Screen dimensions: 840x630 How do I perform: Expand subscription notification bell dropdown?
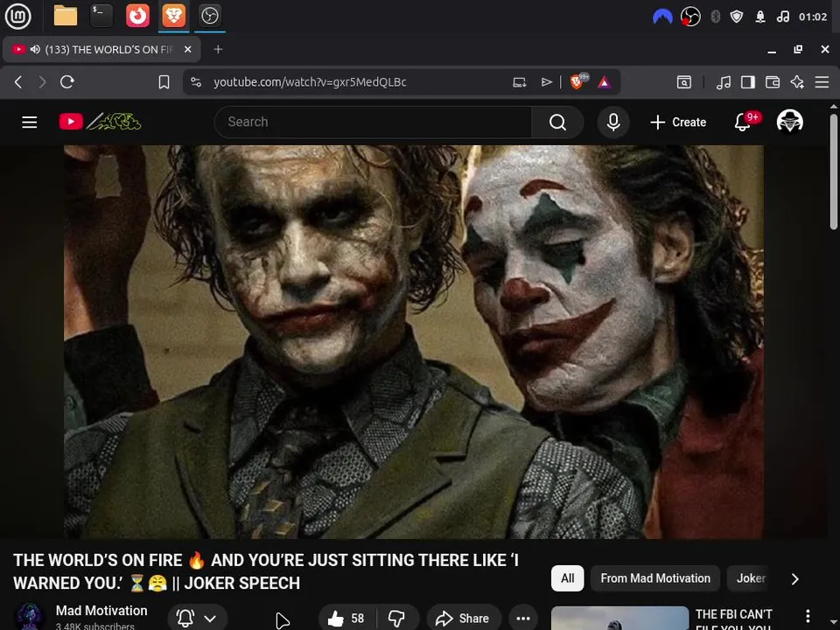point(198,619)
